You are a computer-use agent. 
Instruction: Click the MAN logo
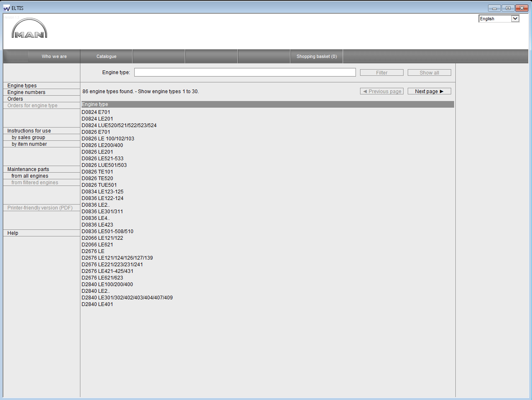[29, 28]
